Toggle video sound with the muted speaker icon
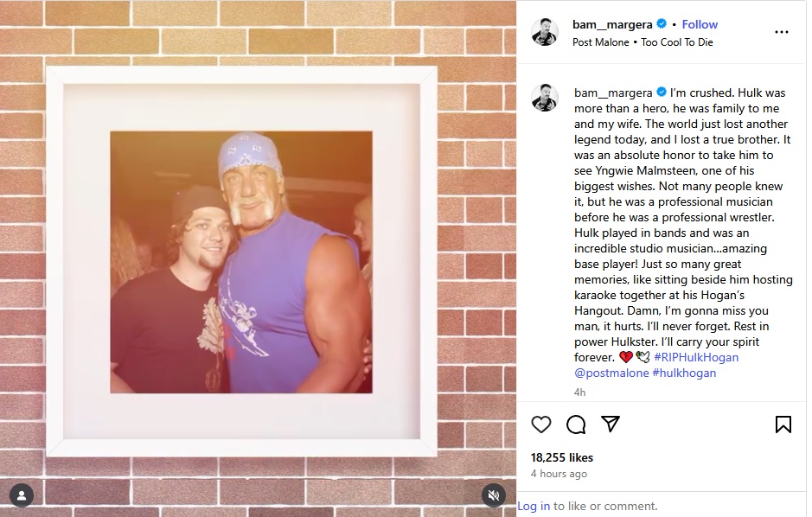Image resolution: width=812 pixels, height=517 pixels. coord(494,495)
